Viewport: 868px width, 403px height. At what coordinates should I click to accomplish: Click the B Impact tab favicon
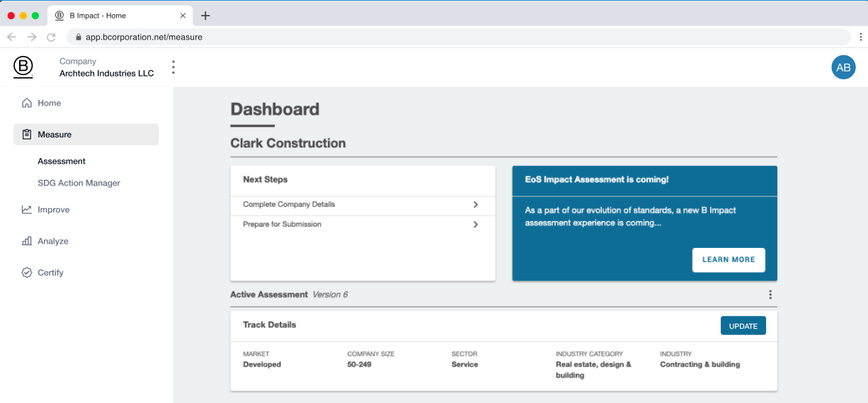point(59,16)
